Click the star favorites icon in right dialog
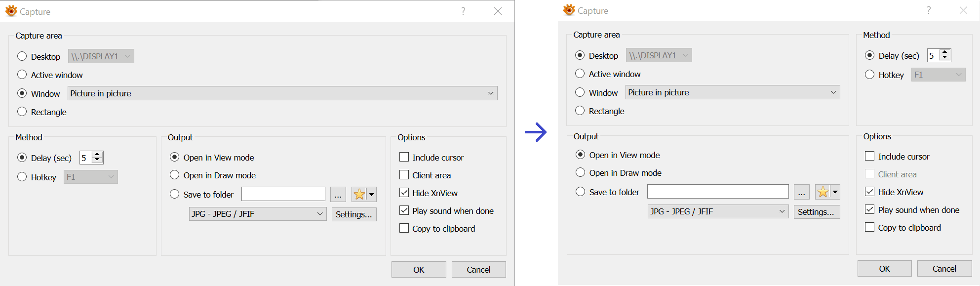 pos(823,192)
